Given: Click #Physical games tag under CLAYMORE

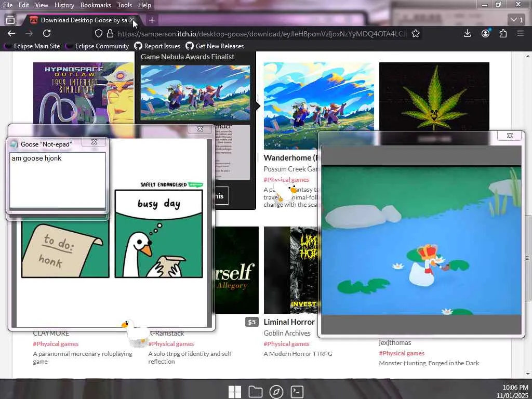Looking at the screenshot, I should pos(56,344).
